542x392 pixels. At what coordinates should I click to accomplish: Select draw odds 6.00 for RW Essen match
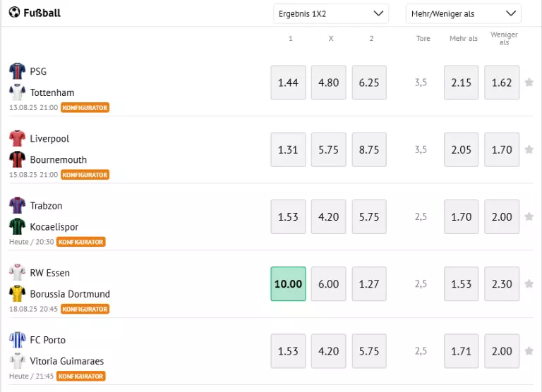coord(328,284)
